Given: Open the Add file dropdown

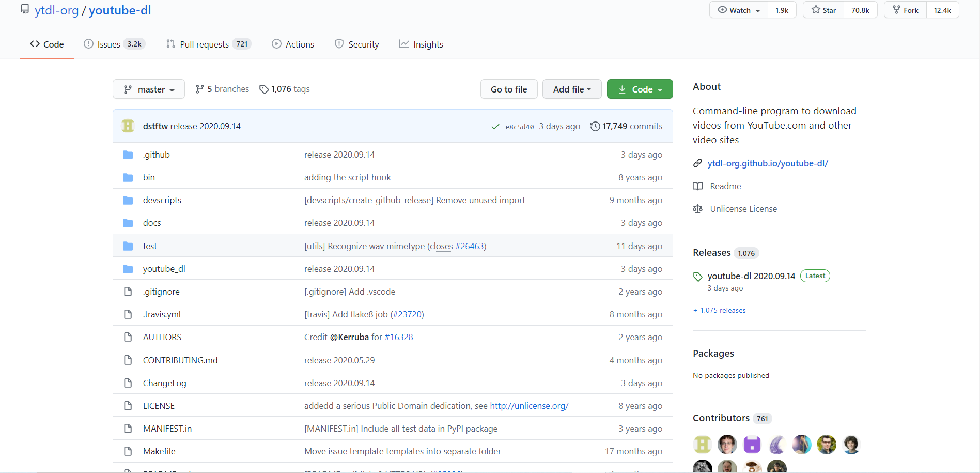Looking at the screenshot, I should (x=572, y=89).
